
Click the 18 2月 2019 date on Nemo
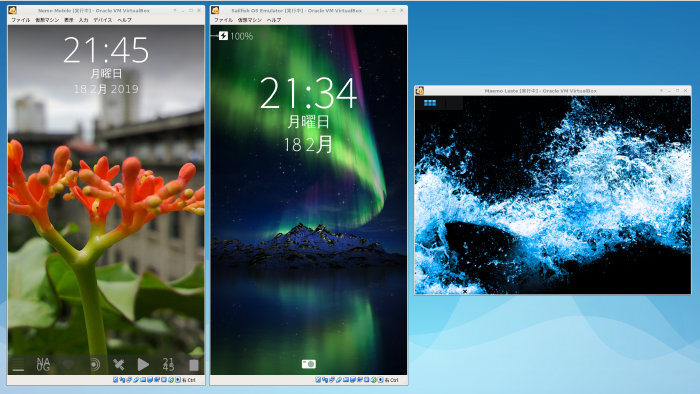106,89
